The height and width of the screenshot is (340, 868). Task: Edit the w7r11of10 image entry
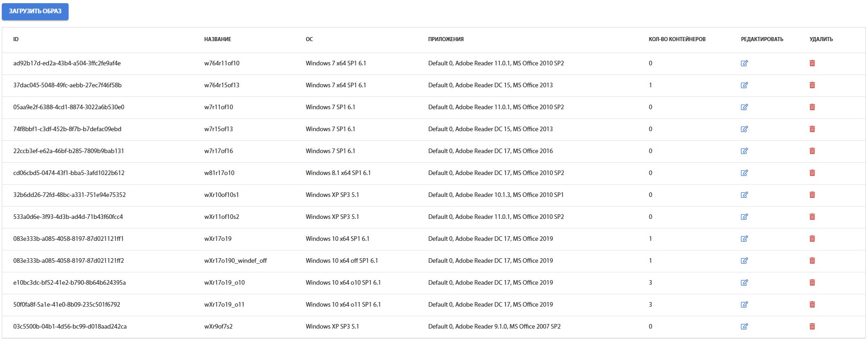click(x=744, y=107)
